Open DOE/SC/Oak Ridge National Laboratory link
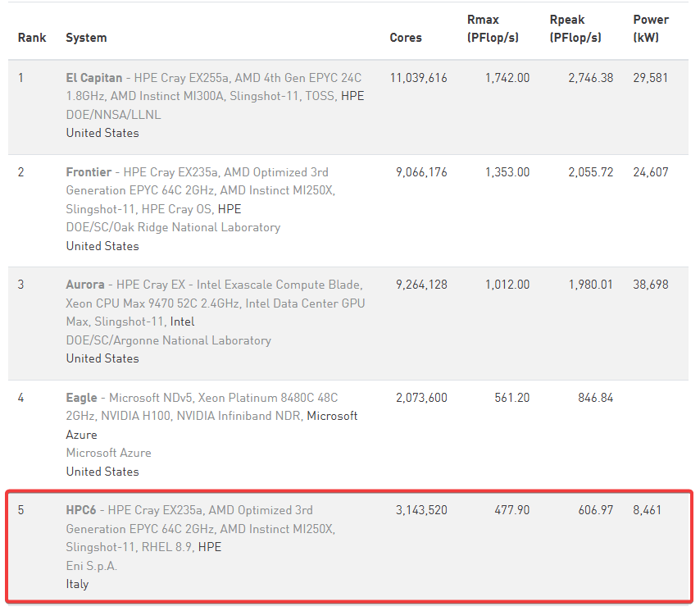The image size is (700, 611). 173,227
